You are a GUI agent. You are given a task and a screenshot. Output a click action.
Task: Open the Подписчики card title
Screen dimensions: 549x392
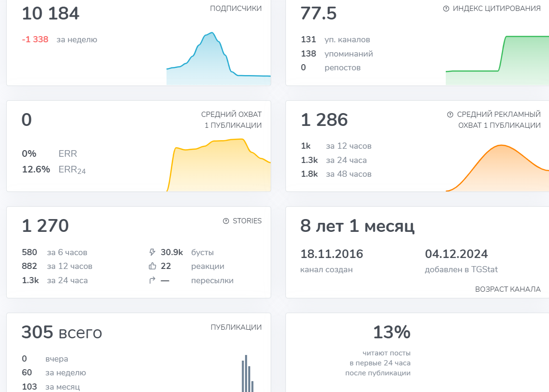(x=235, y=9)
